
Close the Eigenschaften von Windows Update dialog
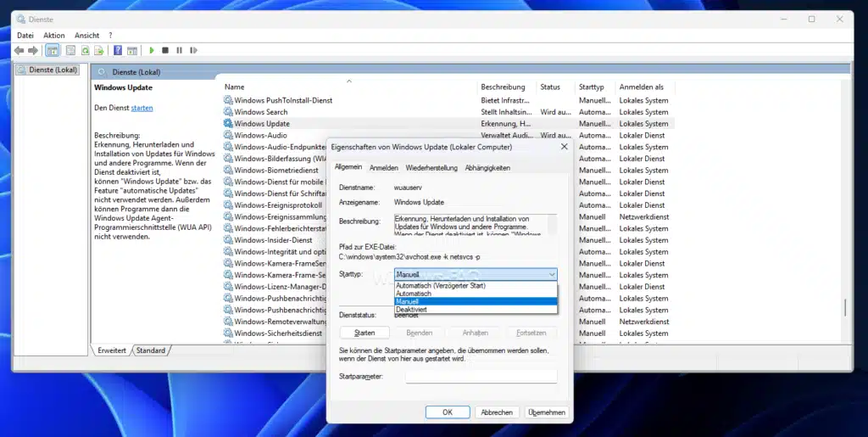pos(564,147)
